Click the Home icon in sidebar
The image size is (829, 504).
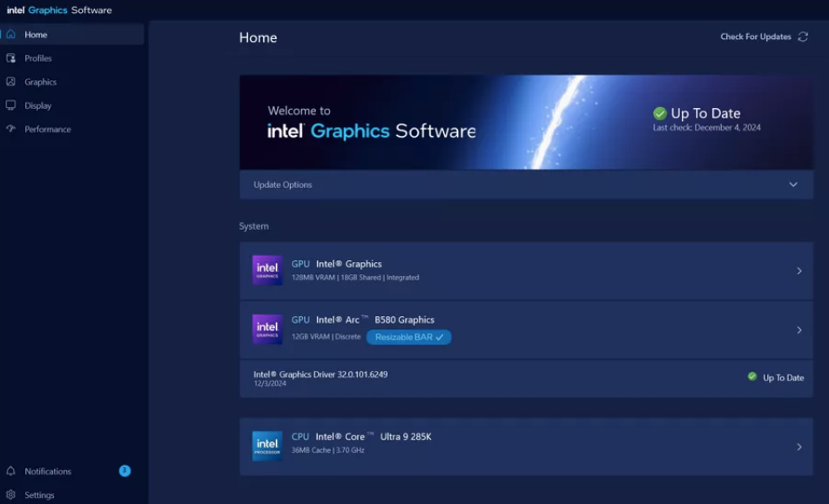[x=10, y=34]
